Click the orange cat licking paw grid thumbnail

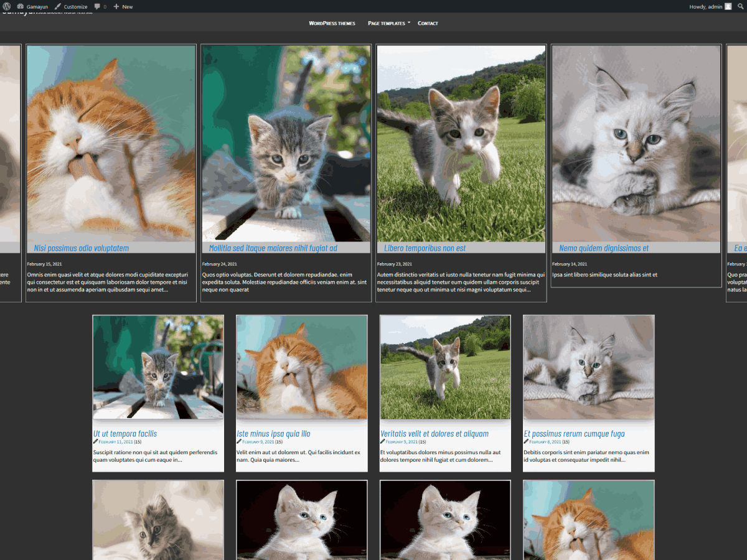pyautogui.click(x=302, y=367)
